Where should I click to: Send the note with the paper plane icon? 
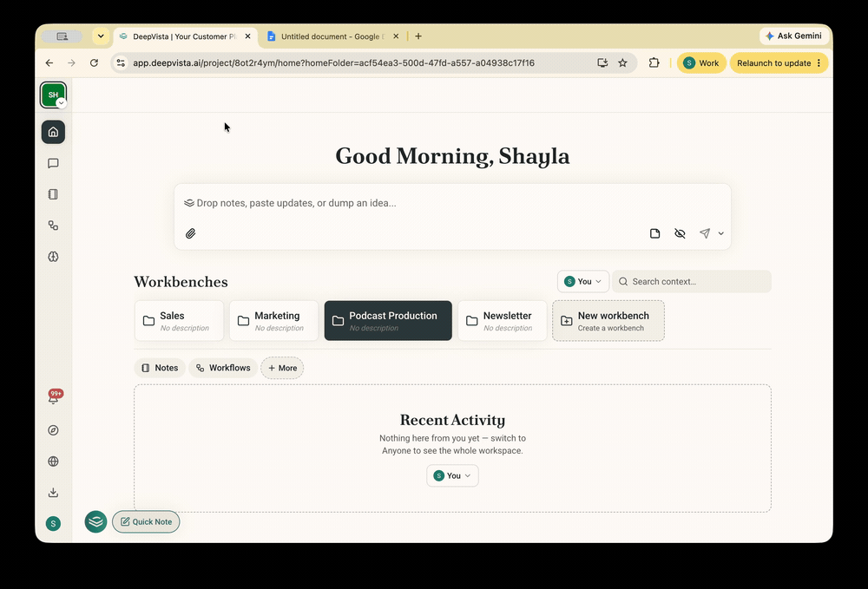(x=705, y=233)
